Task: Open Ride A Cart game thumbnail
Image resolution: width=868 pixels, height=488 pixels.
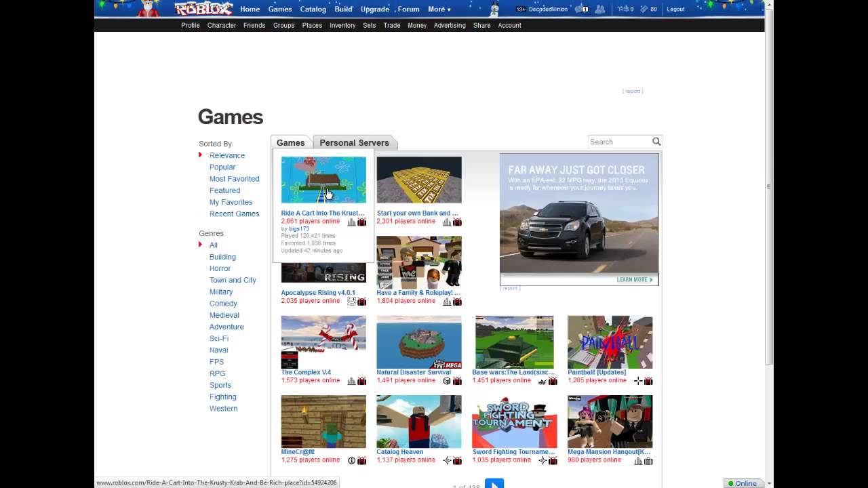Action: pyautogui.click(x=323, y=180)
